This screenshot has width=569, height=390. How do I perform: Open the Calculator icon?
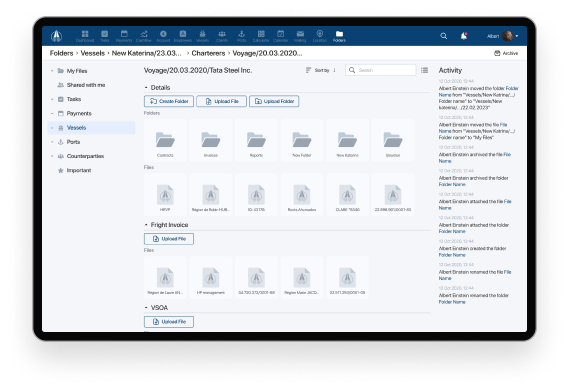coord(261,36)
